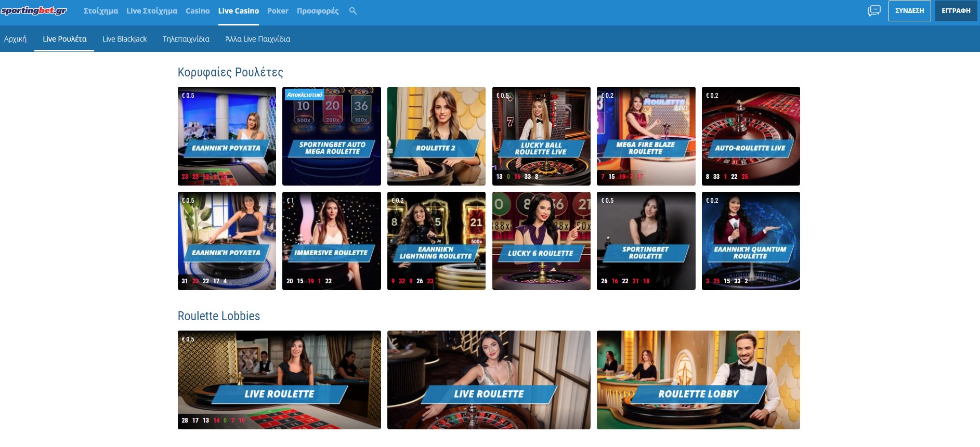This screenshot has width=980, height=447.
Task: Open the search magnifier icon
Action: (x=353, y=11)
